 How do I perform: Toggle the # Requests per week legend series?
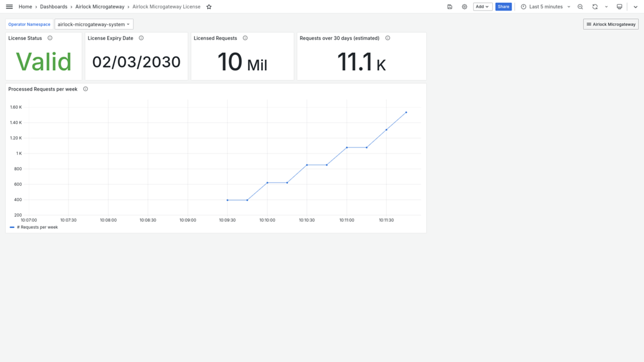(37, 227)
